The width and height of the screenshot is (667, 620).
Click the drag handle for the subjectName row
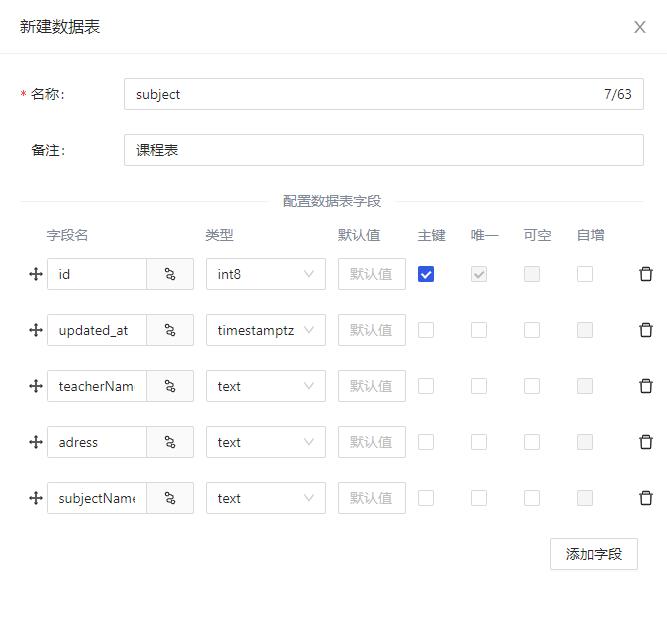(x=36, y=498)
